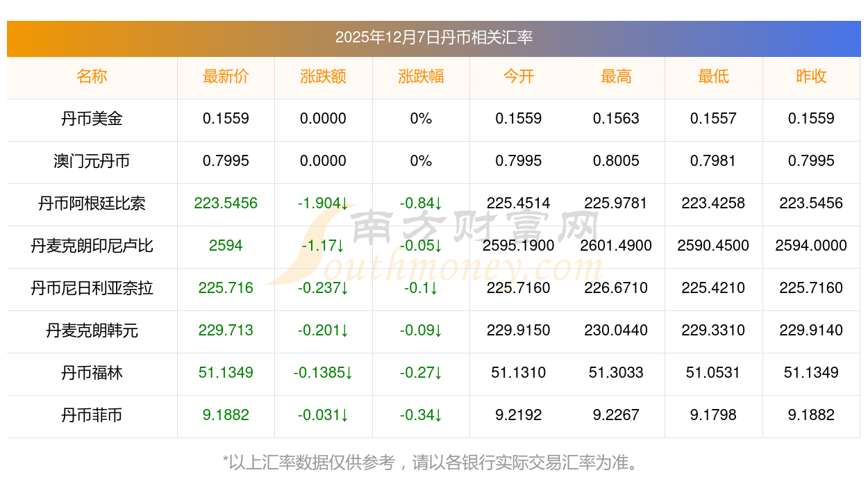Click the 丹麦克朗韩元 row label
The width and height of the screenshot is (868, 484).
tap(92, 331)
